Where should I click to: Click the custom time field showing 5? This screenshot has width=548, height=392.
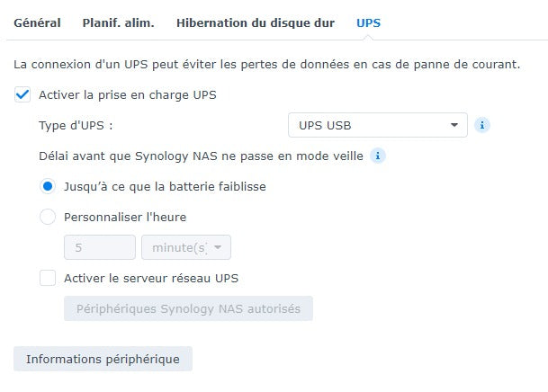(99, 247)
